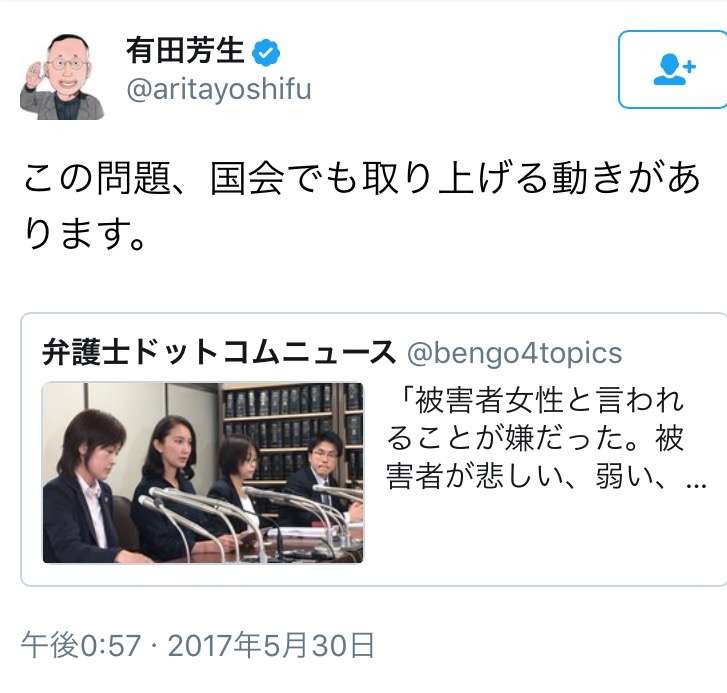Click the 2017年5月30日 date
727x693 pixels.
click(271, 645)
